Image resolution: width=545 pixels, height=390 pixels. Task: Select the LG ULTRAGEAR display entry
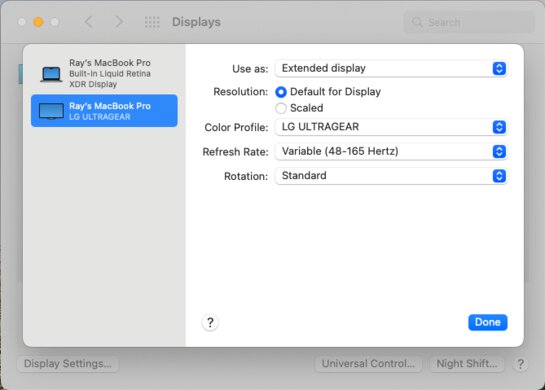tap(104, 111)
